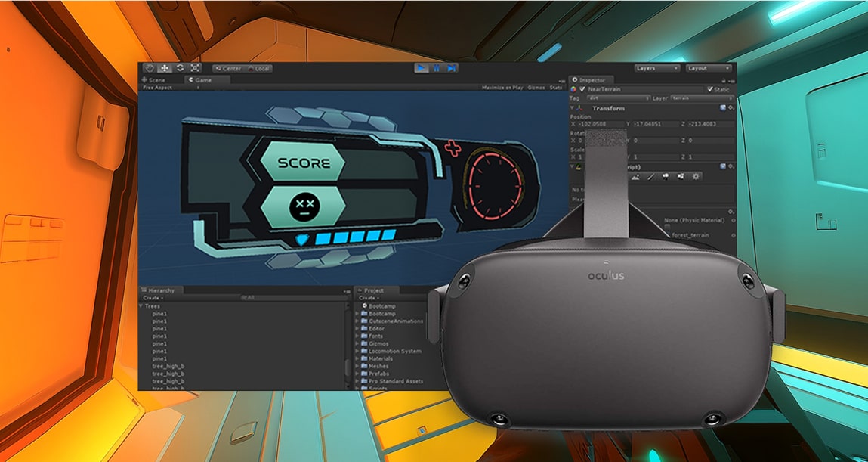868x462 pixels.
Task: Switch to the Scene tab
Action: point(153,80)
